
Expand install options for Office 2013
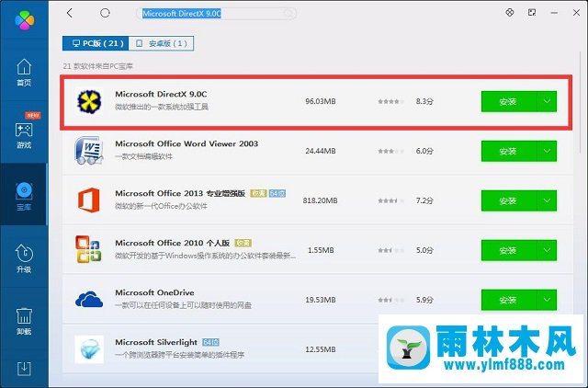click(x=548, y=200)
